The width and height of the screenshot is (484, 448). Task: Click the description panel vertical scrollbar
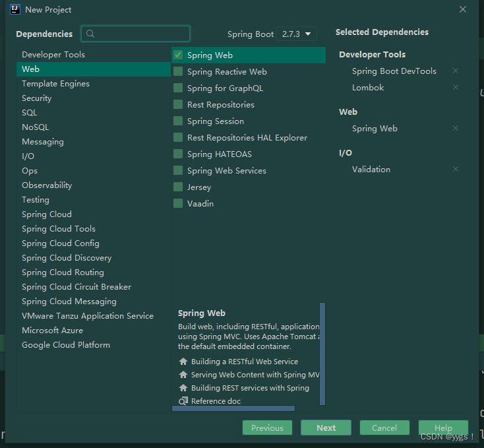point(322,354)
